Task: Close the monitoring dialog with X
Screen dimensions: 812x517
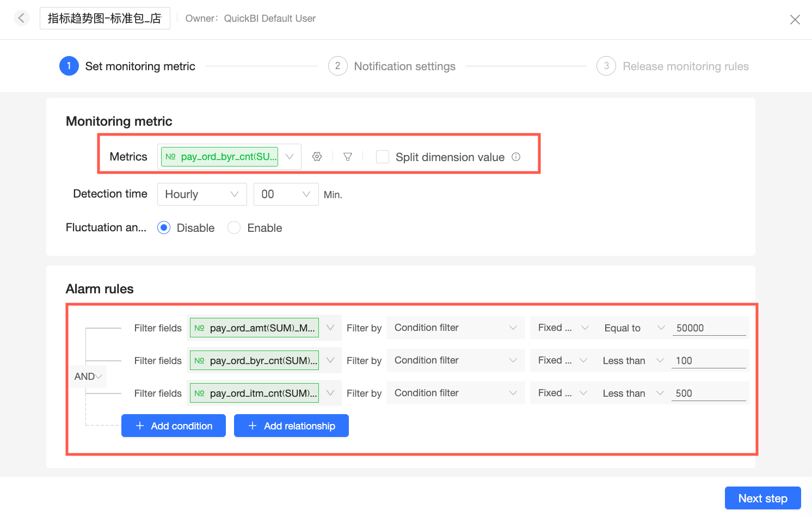Action: (795, 20)
